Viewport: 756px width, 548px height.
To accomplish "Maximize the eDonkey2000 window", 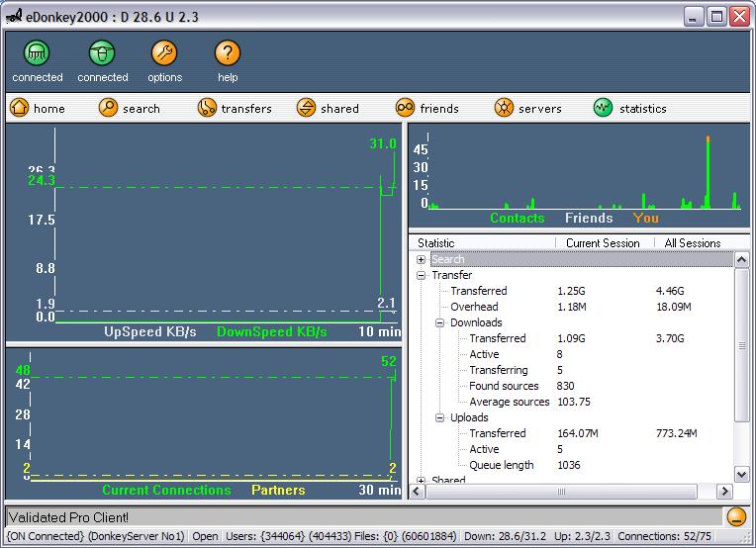I will (x=716, y=18).
